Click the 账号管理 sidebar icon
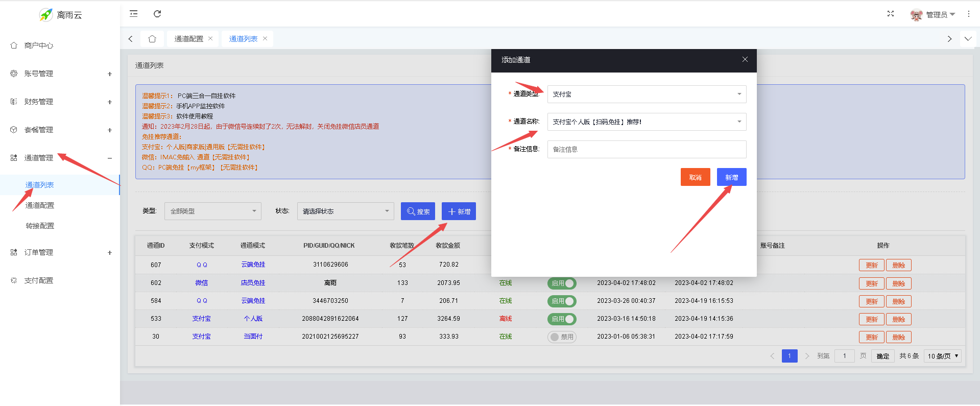The width and height of the screenshot is (980, 406). (x=14, y=74)
